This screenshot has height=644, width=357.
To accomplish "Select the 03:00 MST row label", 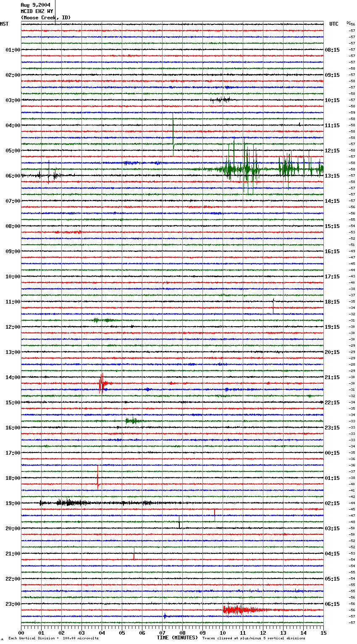I will coord(13,100).
